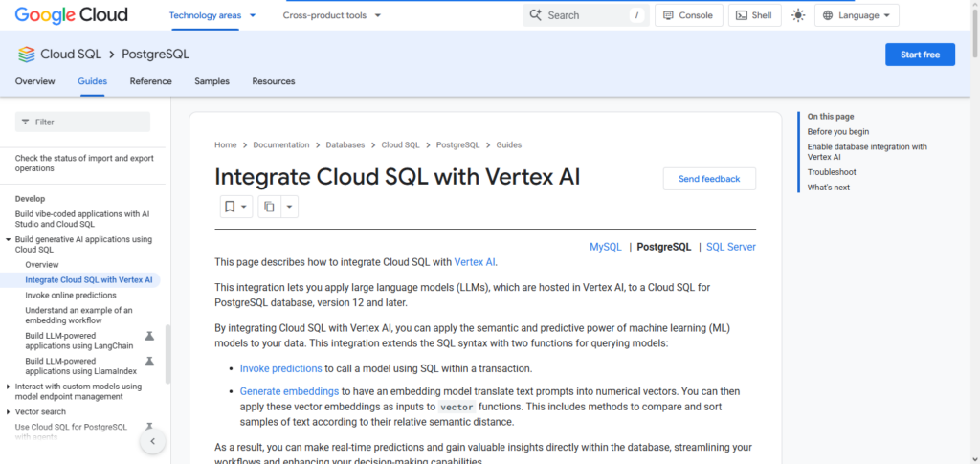Open the Generate embeddings link
980x464 pixels.
[289, 391]
